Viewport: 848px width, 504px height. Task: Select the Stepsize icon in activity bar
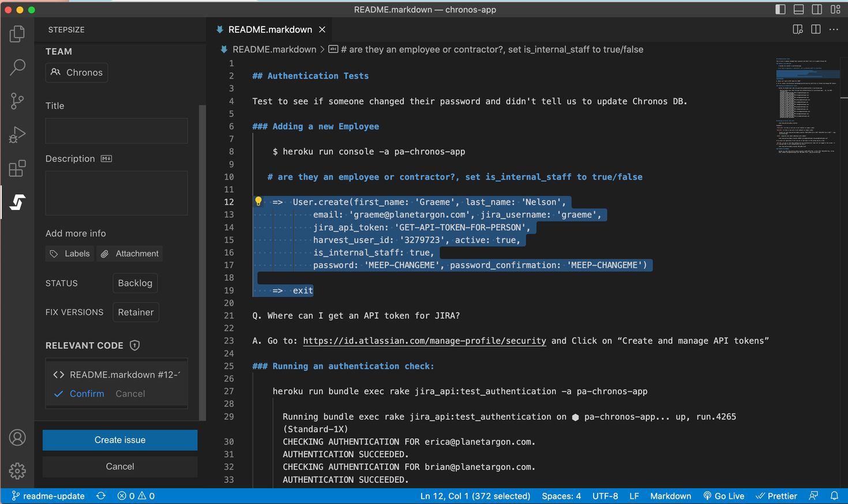[x=17, y=202]
